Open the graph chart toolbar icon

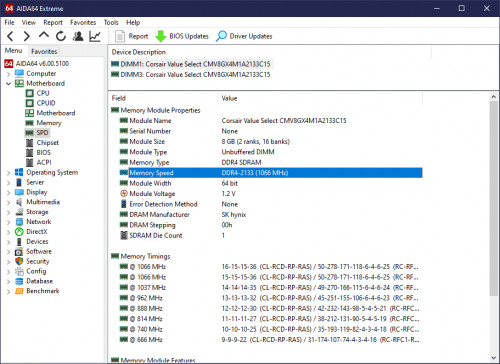(95, 36)
